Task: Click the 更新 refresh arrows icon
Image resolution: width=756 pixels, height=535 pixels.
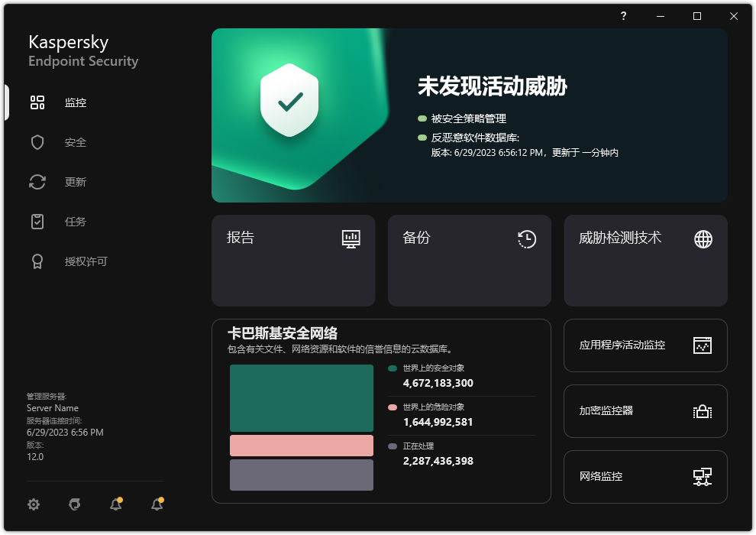Action: pos(37,182)
